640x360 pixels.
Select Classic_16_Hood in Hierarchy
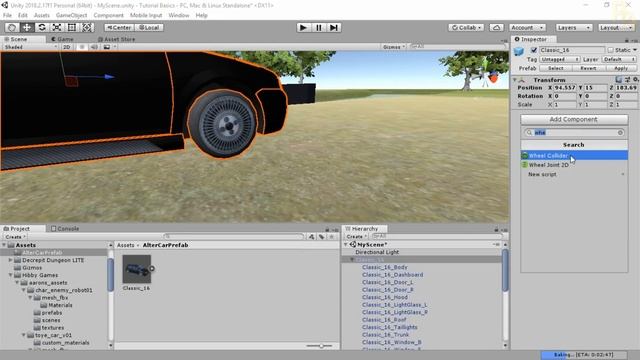(384, 297)
